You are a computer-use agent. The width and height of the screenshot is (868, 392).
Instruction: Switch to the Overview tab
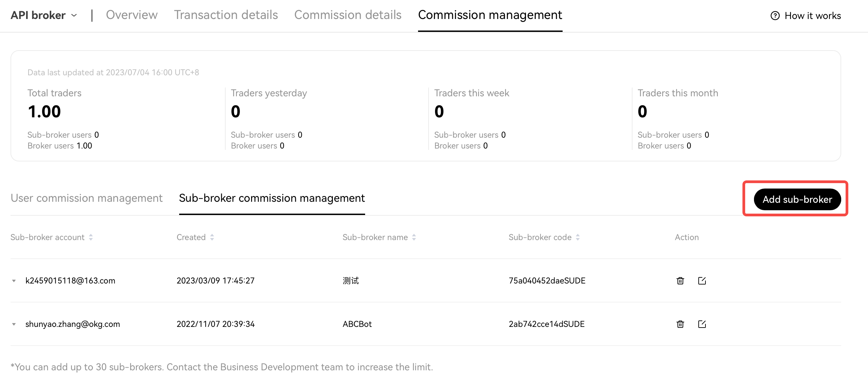pyautogui.click(x=132, y=15)
